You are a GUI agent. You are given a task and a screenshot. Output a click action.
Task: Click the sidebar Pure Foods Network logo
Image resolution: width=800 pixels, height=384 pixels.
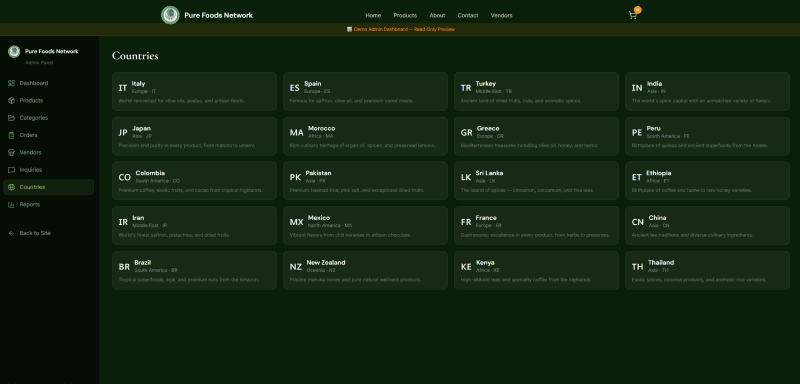tap(14, 52)
